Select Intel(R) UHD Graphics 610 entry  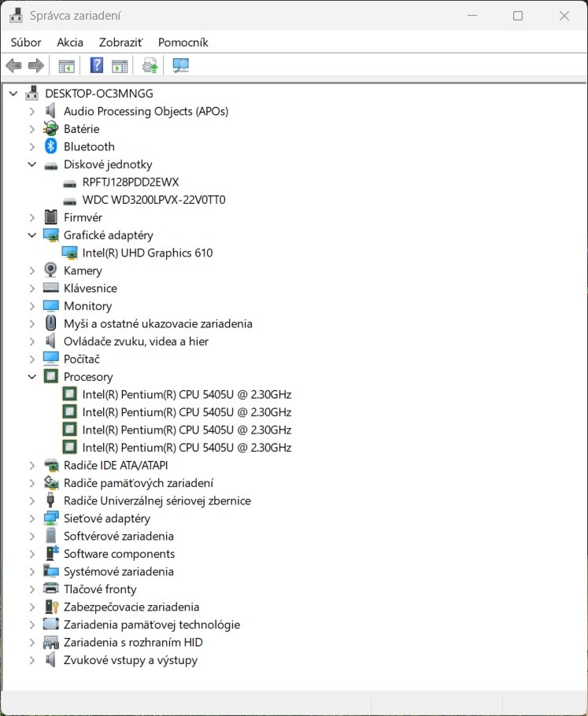pyautogui.click(x=147, y=253)
